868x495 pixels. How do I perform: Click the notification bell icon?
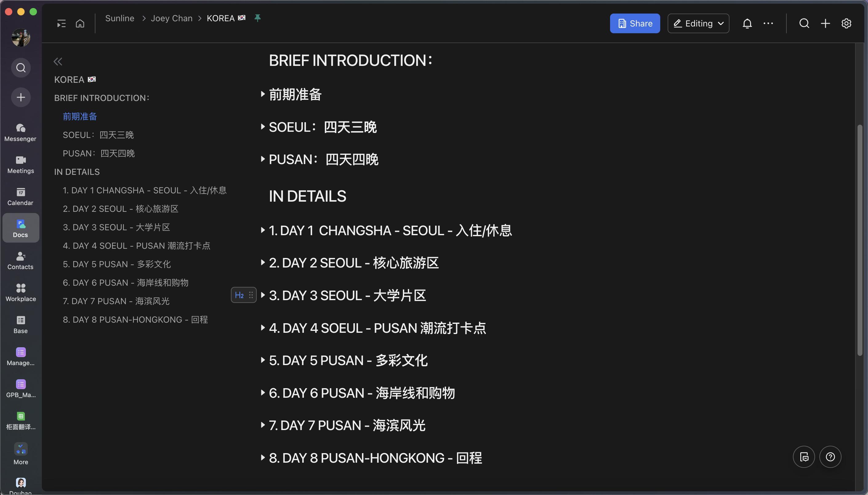pos(747,23)
